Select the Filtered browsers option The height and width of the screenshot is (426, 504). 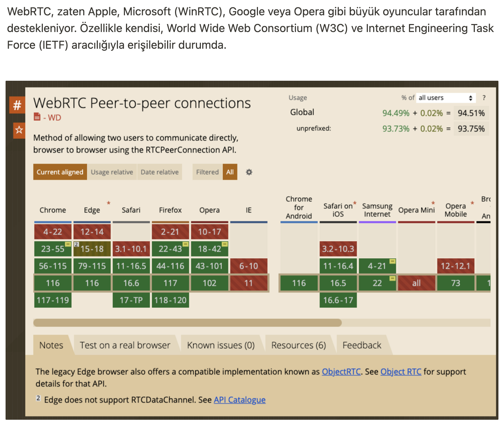[207, 172]
